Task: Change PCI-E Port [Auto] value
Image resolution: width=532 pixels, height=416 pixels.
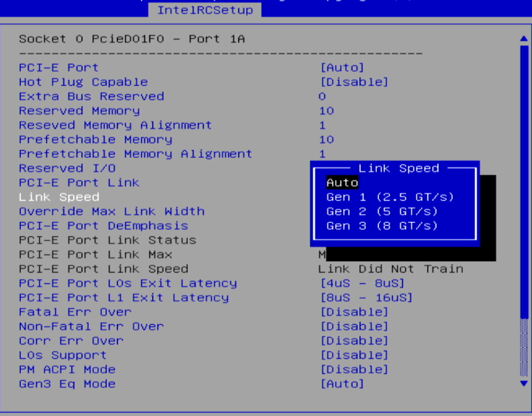Action: tap(342, 67)
